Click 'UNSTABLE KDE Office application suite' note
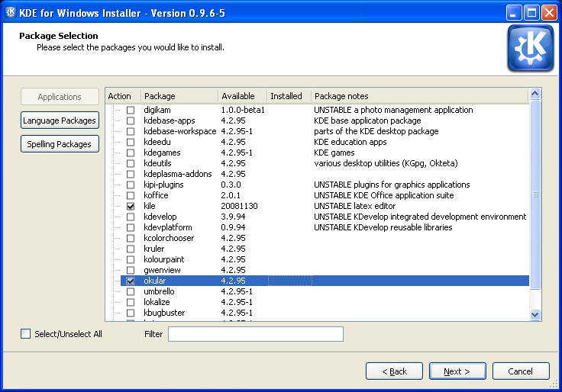 point(384,195)
